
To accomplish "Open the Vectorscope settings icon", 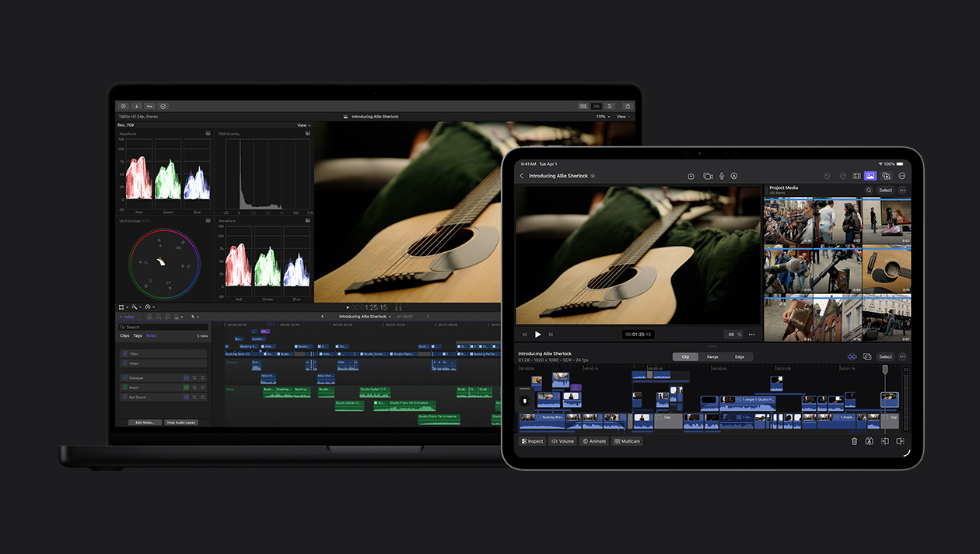I will tap(208, 219).
